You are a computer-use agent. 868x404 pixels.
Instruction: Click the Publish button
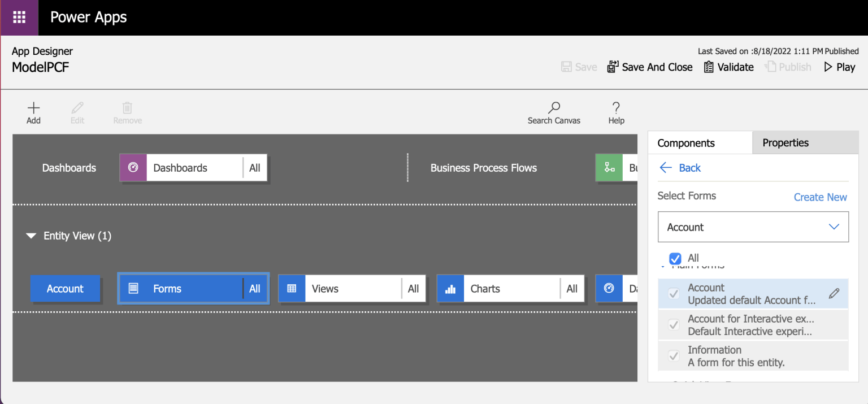pos(788,67)
